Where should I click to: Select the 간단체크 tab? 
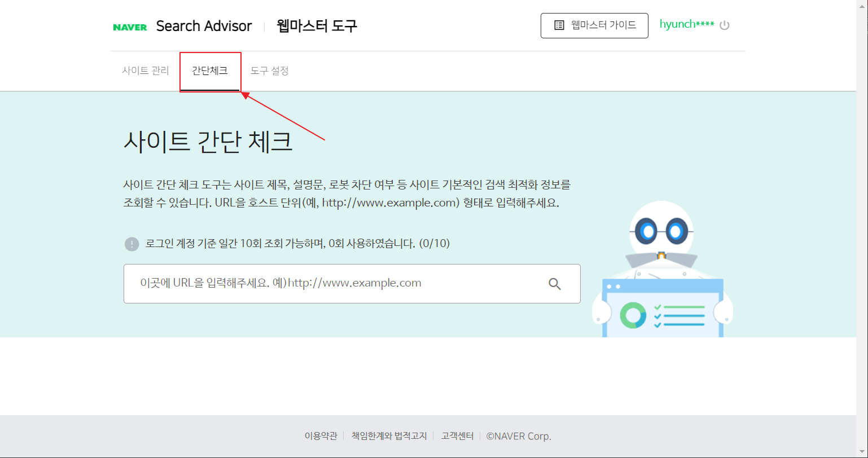coord(210,71)
